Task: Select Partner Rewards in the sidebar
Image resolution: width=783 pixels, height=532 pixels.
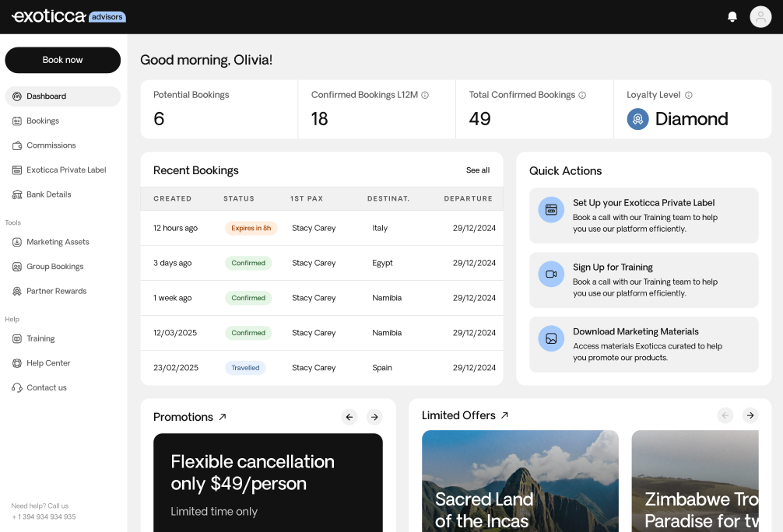Action: [x=56, y=291]
